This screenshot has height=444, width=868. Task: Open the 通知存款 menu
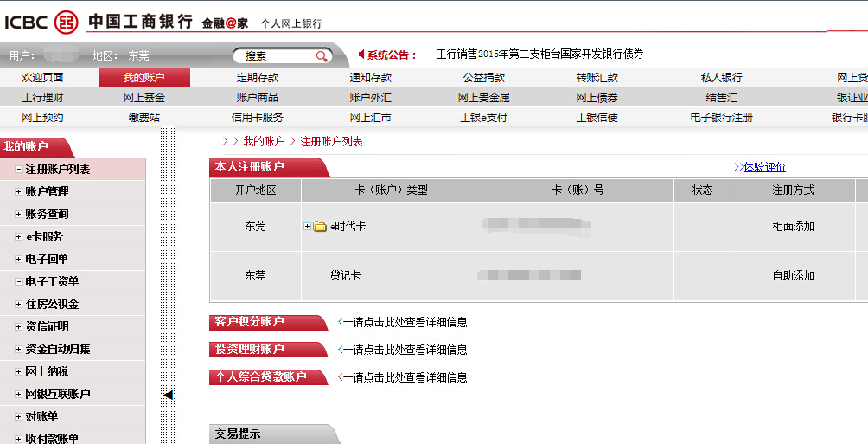(x=370, y=78)
